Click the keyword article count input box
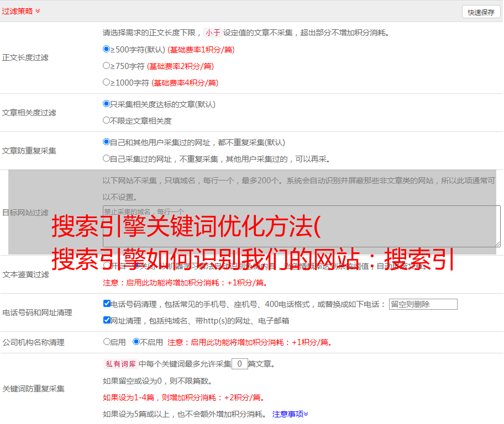 (x=239, y=364)
